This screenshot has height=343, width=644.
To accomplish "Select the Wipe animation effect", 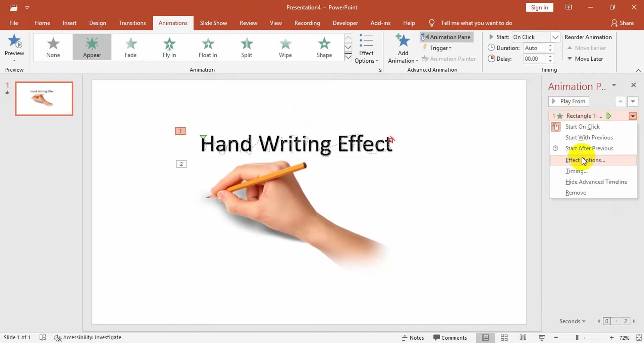I will coord(285,47).
